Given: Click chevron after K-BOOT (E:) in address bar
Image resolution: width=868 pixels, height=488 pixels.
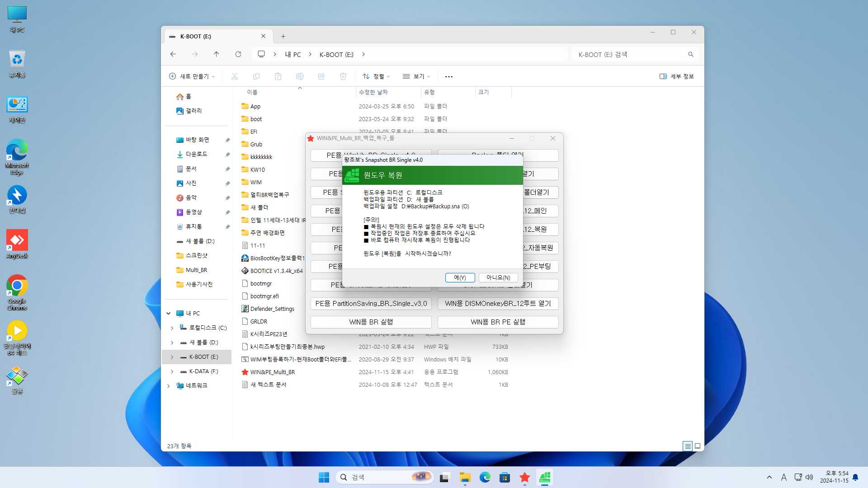Looking at the screenshot, I should click(363, 54).
